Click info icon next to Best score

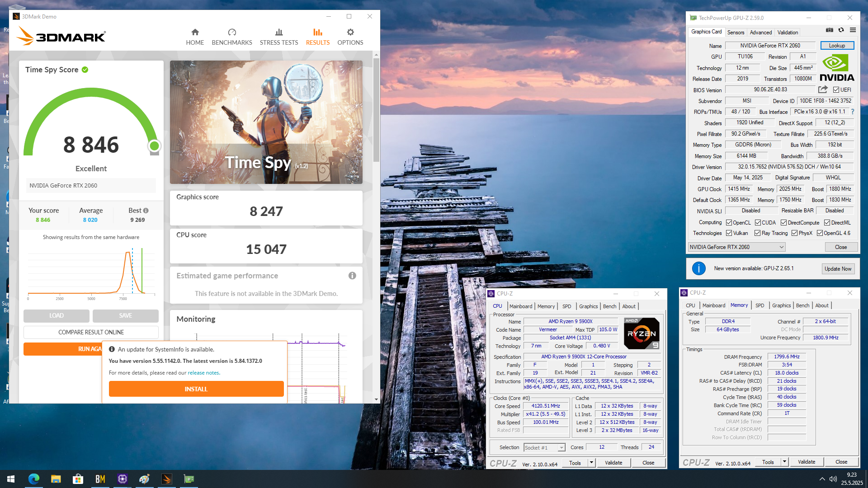pyautogui.click(x=146, y=211)
